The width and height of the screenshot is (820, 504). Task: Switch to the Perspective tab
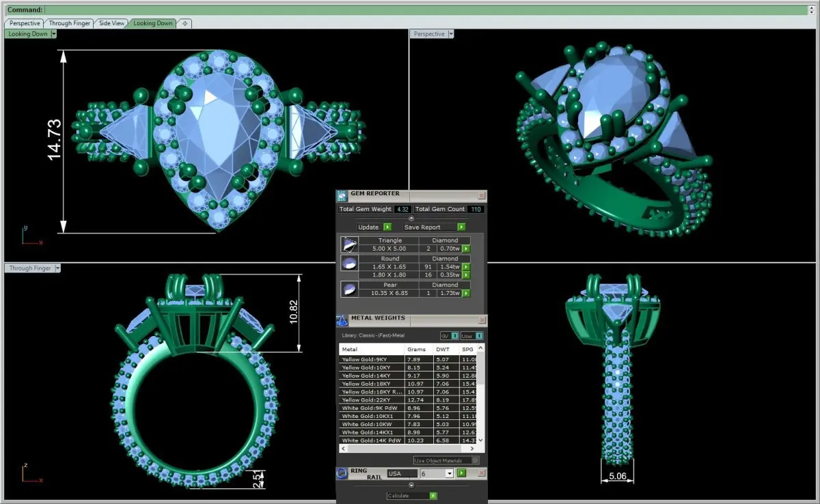[25, 23]
